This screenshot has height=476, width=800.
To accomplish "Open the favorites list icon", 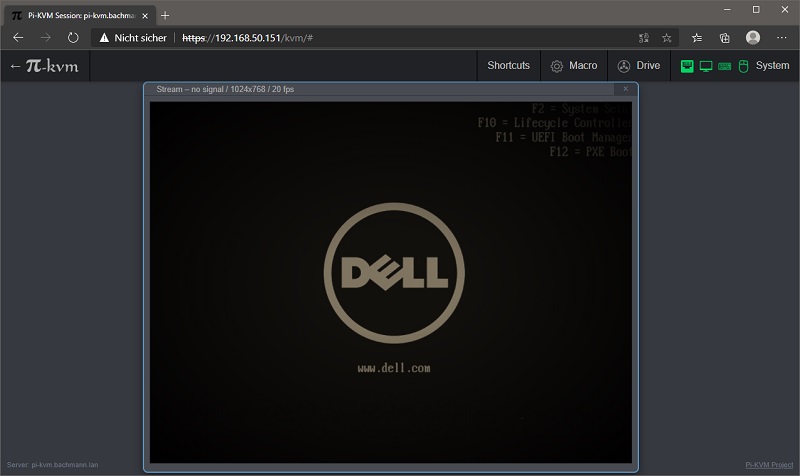I will (x=697, y=38).
